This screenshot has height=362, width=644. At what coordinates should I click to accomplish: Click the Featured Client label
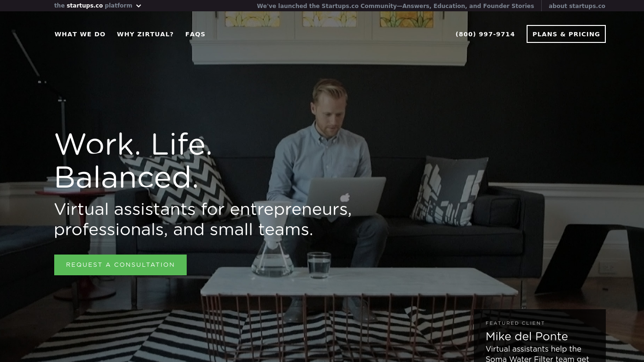click(x=515, y=323)
